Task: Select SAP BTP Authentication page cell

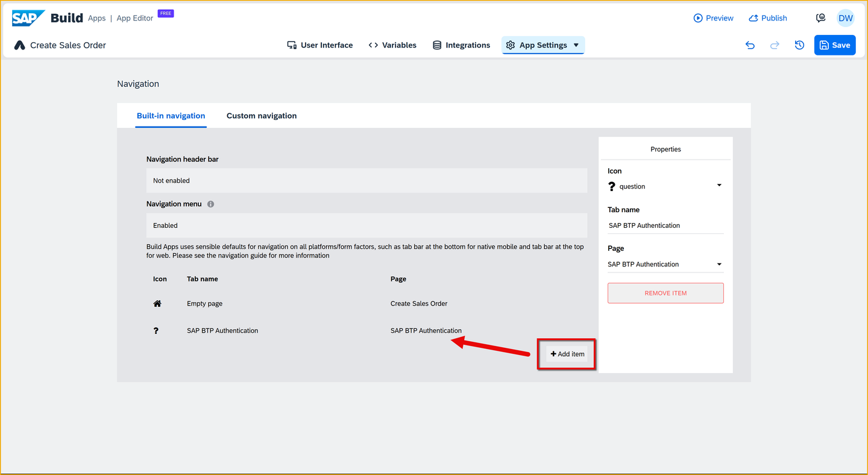Action: (x=426, y=330)
